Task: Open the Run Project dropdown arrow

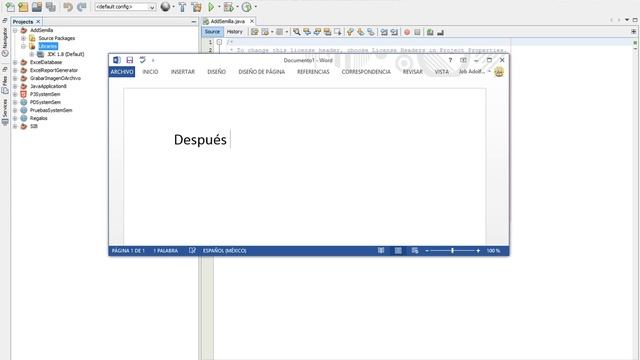Action: [x=219, y=7]
